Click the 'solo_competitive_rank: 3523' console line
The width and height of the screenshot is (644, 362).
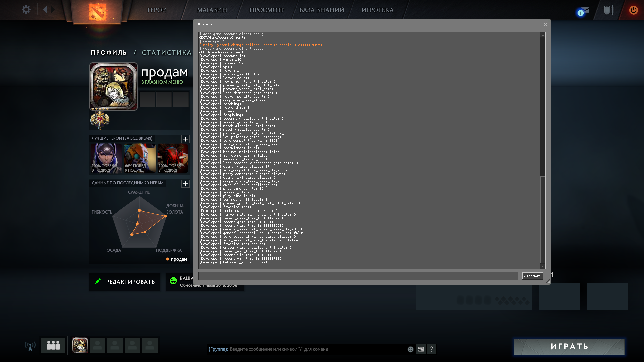tap(238, 141)
